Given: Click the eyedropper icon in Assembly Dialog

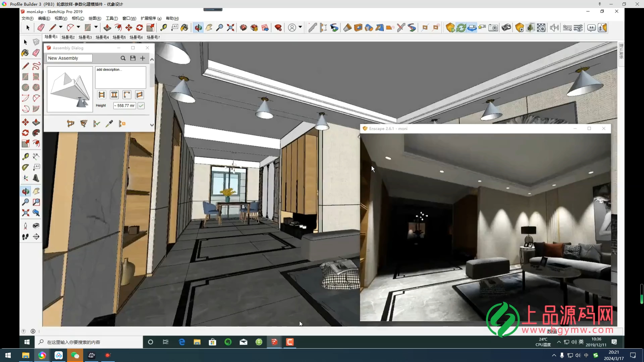Looking at the screenshot, I should [109, 124].
